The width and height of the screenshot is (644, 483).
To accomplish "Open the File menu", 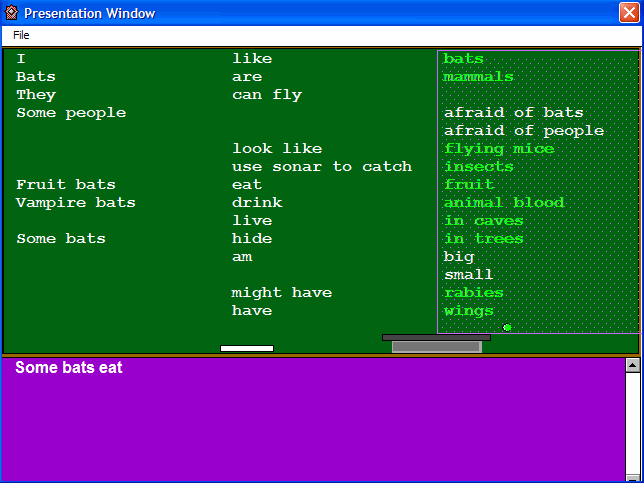I will click(x=21, y=35).
